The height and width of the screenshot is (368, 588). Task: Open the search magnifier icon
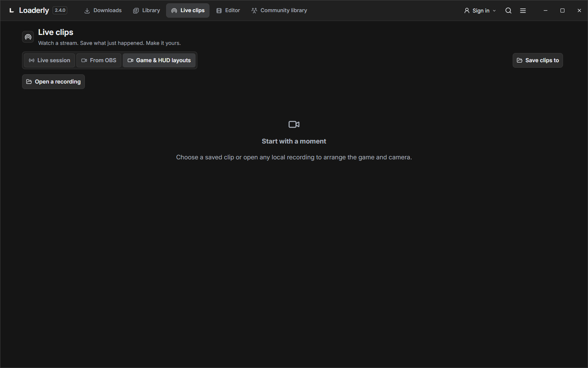[508, 11]
